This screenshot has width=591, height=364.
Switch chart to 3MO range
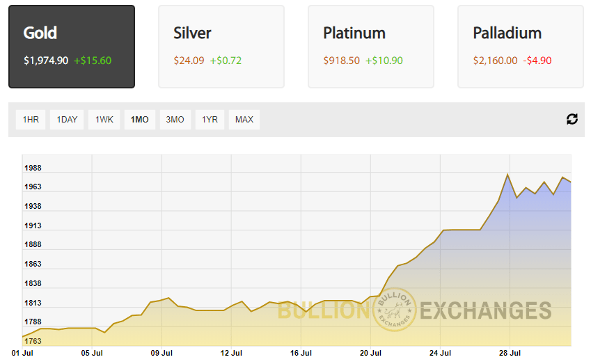(x=175, y=120)
